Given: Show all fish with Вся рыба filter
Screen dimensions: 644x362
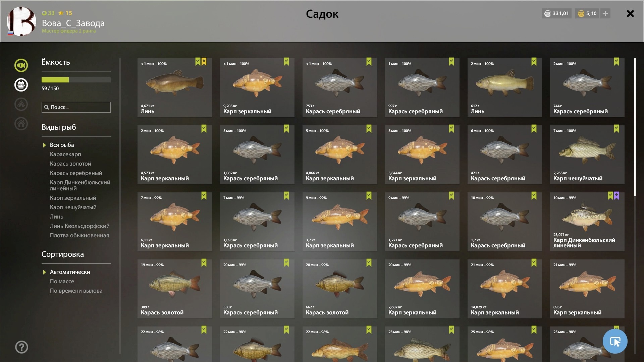Looking at the screenshot, I should click(62, 145).
